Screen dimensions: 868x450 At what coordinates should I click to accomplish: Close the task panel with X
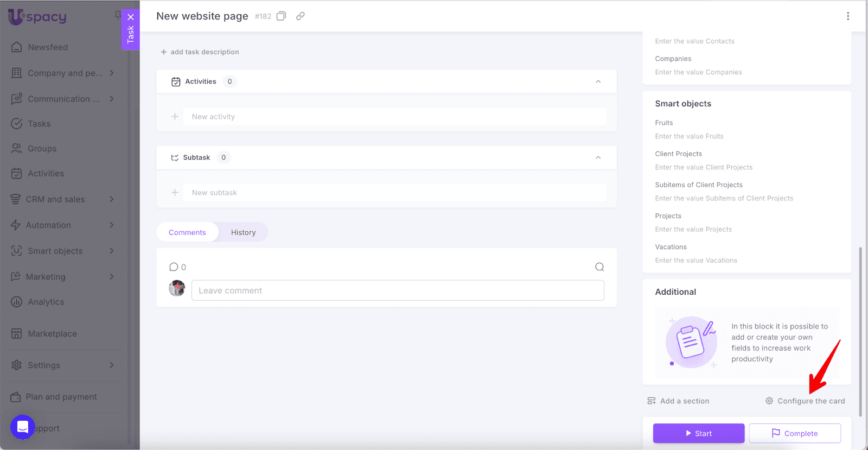pyautogui.click(x=130, y=17)
